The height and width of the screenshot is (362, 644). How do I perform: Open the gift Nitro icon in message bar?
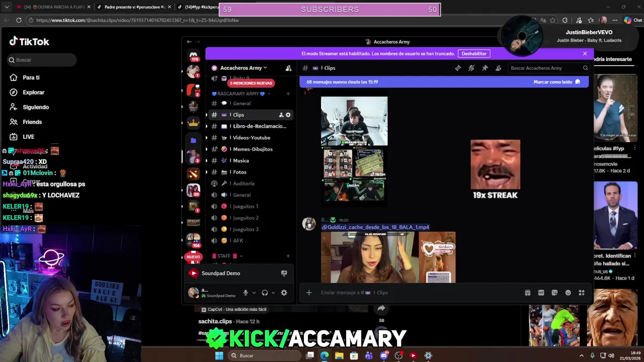[527, 293]
